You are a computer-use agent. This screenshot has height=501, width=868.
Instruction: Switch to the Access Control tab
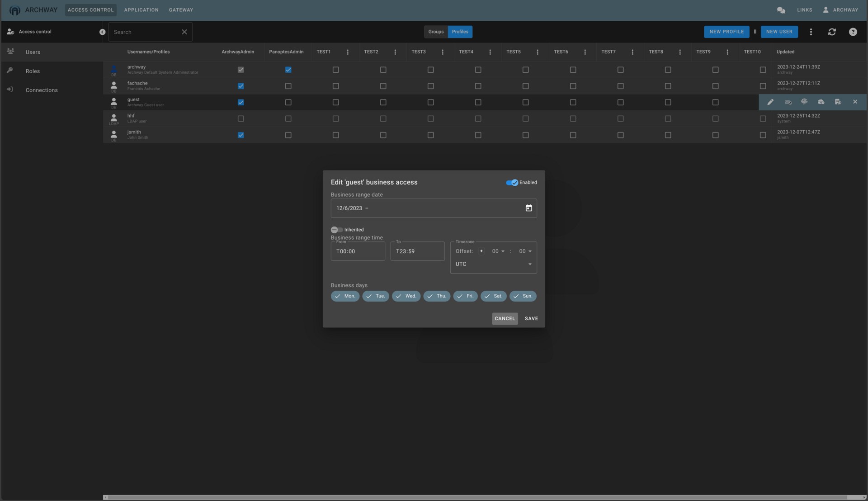[x=90, y=10]
